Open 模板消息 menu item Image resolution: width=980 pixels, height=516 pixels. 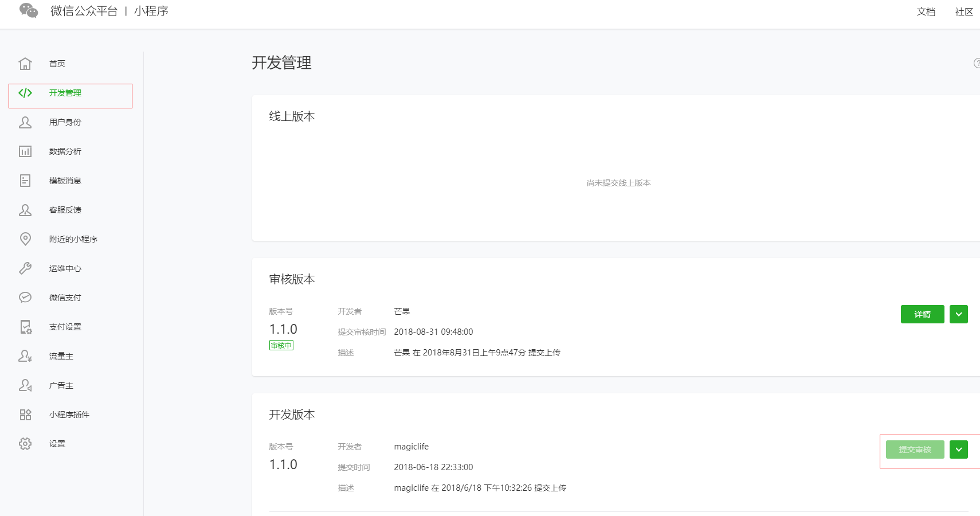[x=65, y=181]
